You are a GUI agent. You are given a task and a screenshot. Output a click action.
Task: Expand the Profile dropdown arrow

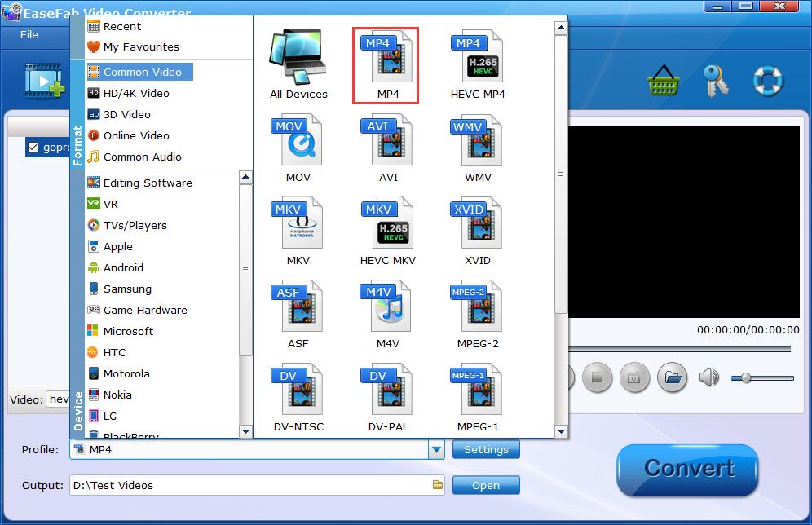436,449
